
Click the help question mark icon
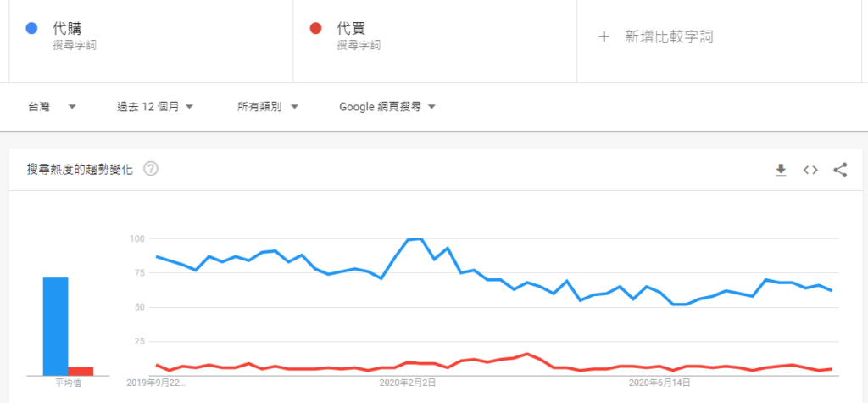151,169
